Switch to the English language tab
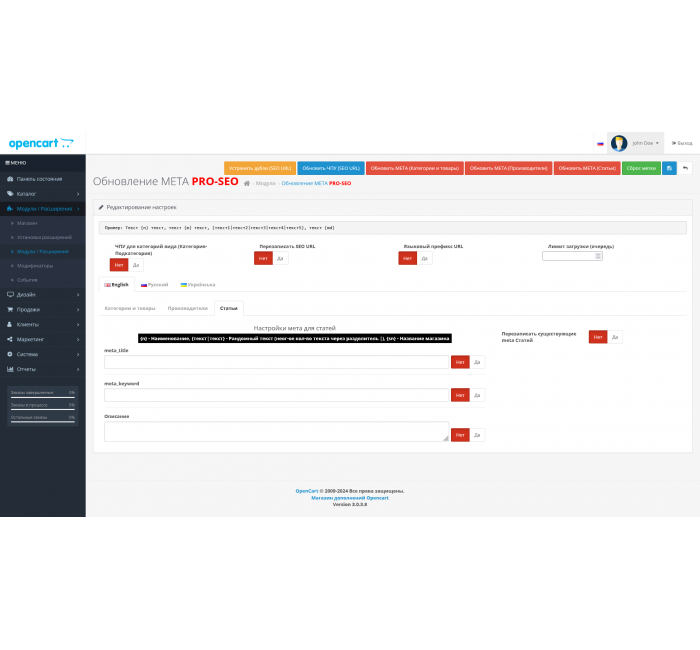Image resolution: width=700 pixels, height=650 pixels. click(x=117, y=285)
